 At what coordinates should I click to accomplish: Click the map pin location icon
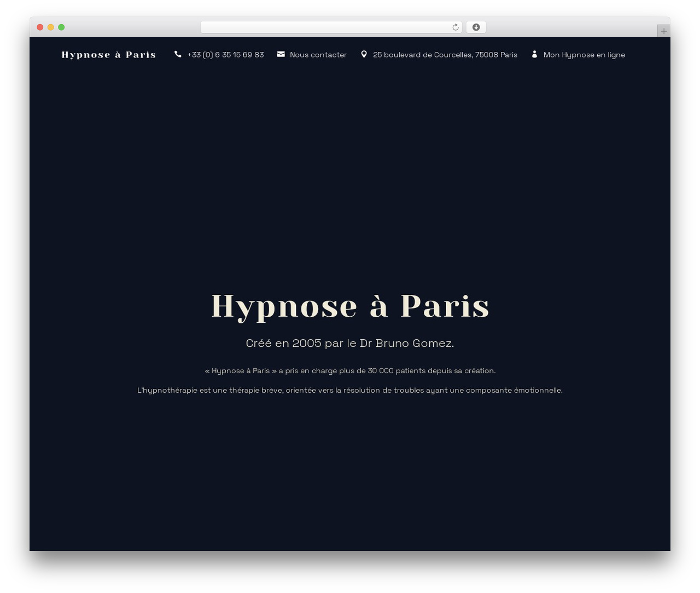click(364, 54)
